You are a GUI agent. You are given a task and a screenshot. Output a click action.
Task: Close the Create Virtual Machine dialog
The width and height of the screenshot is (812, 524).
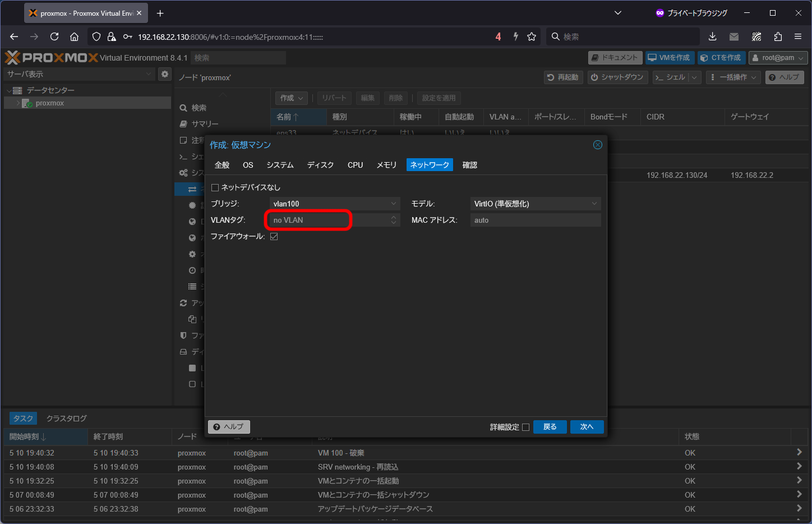tap(598, 145)
